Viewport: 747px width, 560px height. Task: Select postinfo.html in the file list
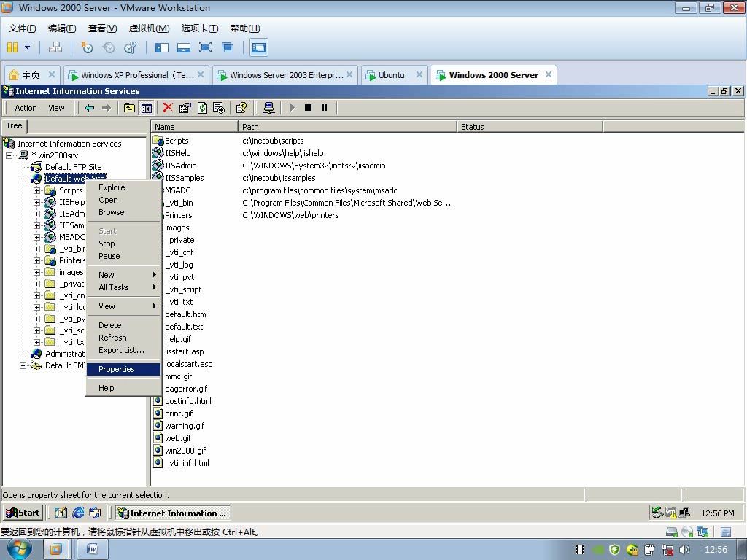[187, 401]
